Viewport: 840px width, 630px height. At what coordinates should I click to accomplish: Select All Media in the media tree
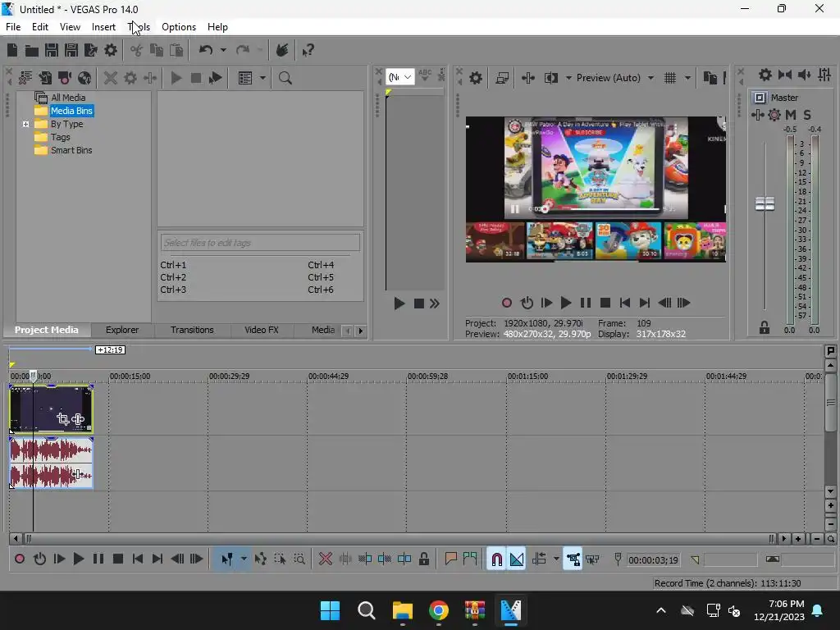click(x=68, y=98)
